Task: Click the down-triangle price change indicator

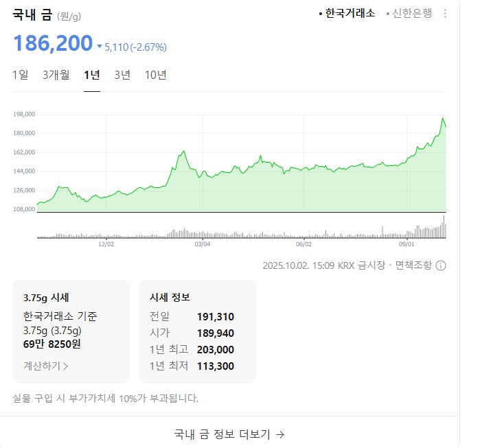Action: [100, 47]
